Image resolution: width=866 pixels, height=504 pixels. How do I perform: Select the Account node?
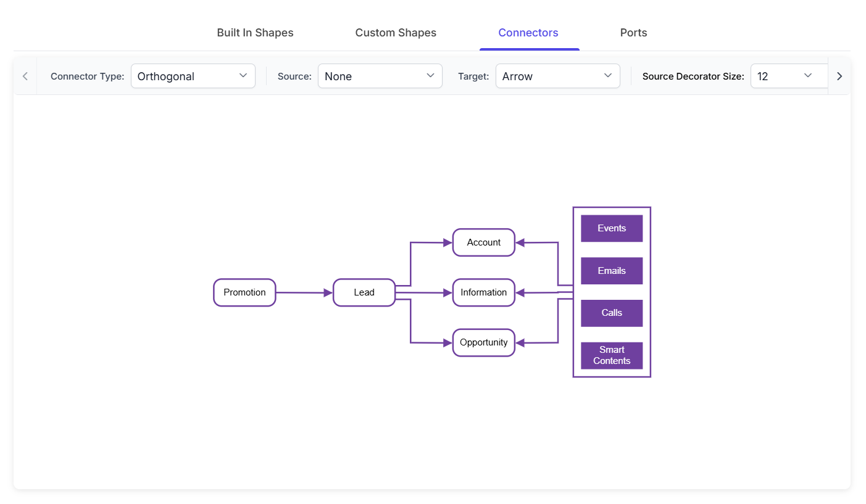click(484, 242)
